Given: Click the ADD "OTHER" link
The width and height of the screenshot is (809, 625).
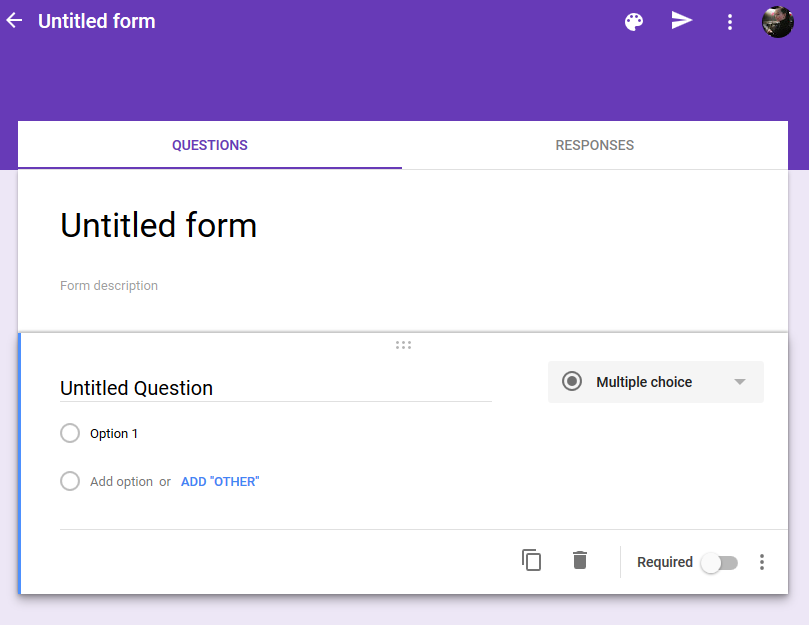Looking at the screenshot, I should [x=220, y=482].
